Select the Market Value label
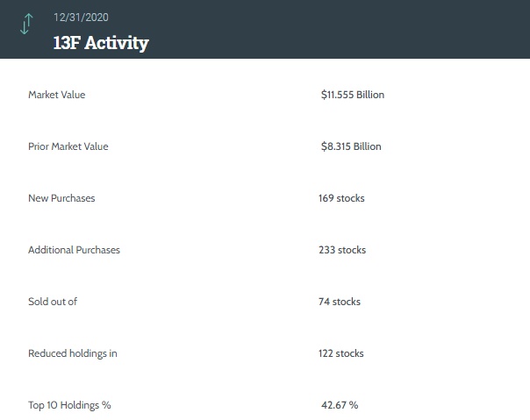This screenshot has height=420, width=530. [x=56, y=95]
